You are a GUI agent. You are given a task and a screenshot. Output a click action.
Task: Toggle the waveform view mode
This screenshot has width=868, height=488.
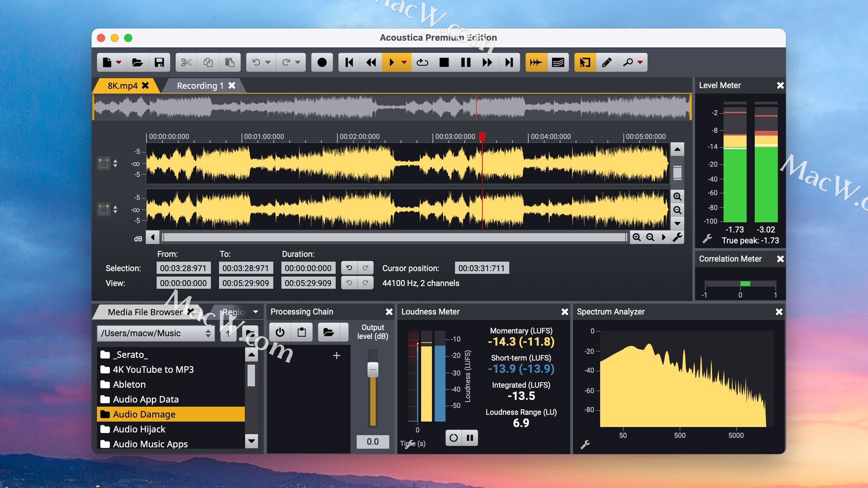click(x=536, y=62)
